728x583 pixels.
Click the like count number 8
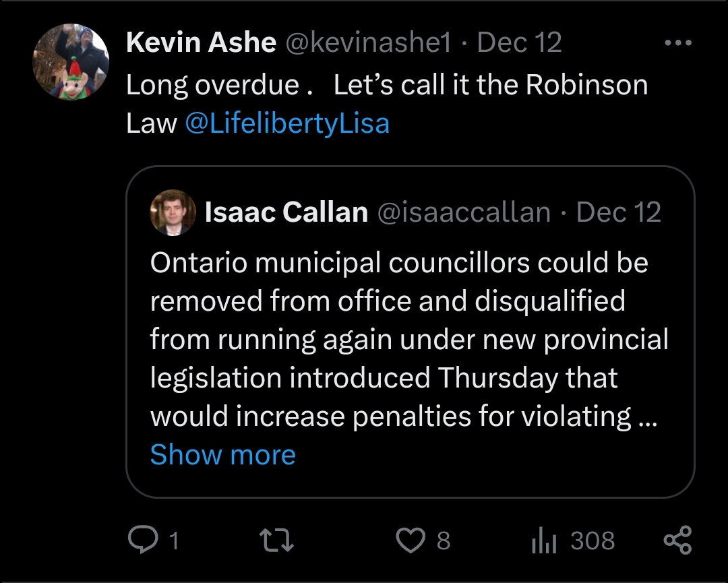(x=443, y=541)
